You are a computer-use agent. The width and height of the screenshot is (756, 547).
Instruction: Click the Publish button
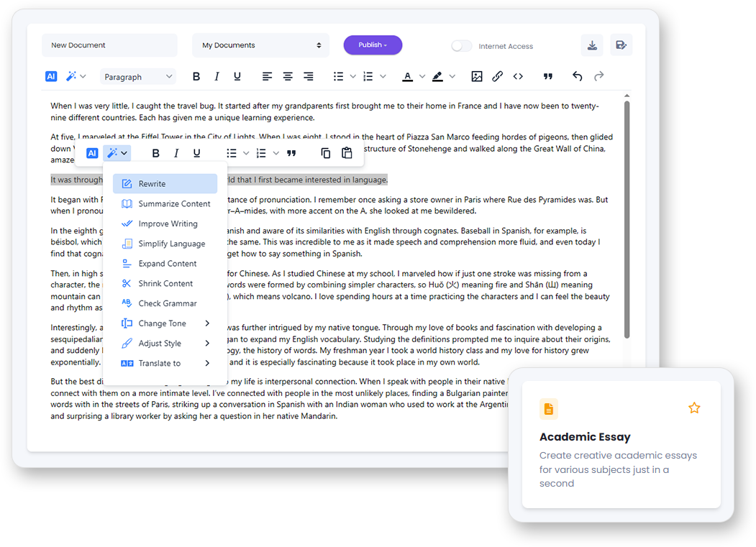[x=373, y=45]
